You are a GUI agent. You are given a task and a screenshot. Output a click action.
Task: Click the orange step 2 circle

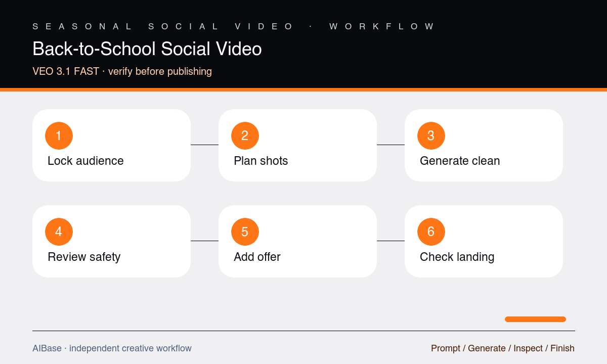pos(245,135)
